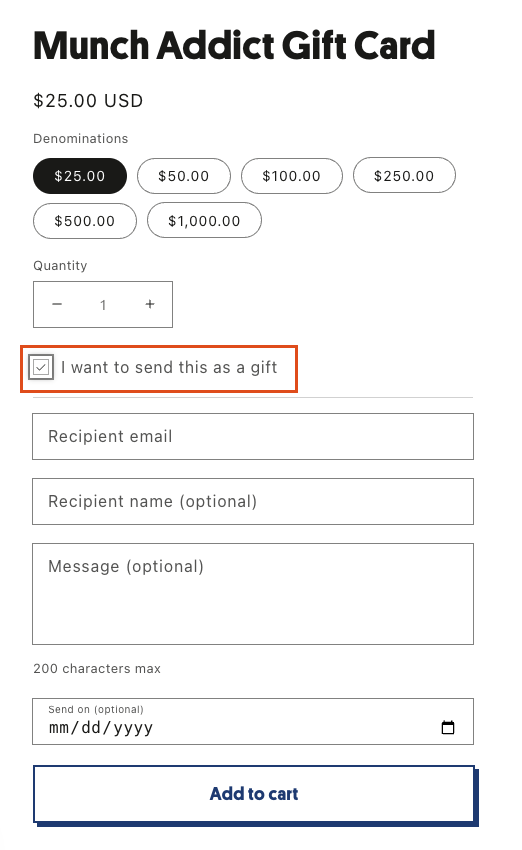
Task: Focus the Message text area
Action: click(x=253, y=594)
